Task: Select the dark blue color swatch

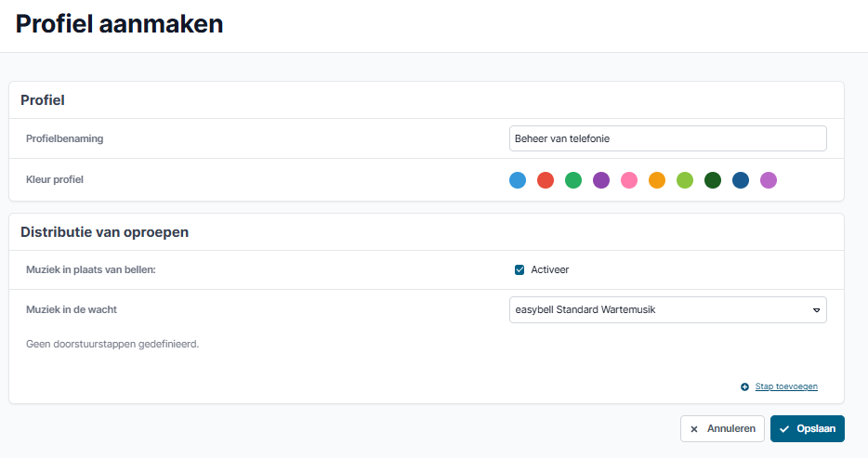Action: coord(741,180)
